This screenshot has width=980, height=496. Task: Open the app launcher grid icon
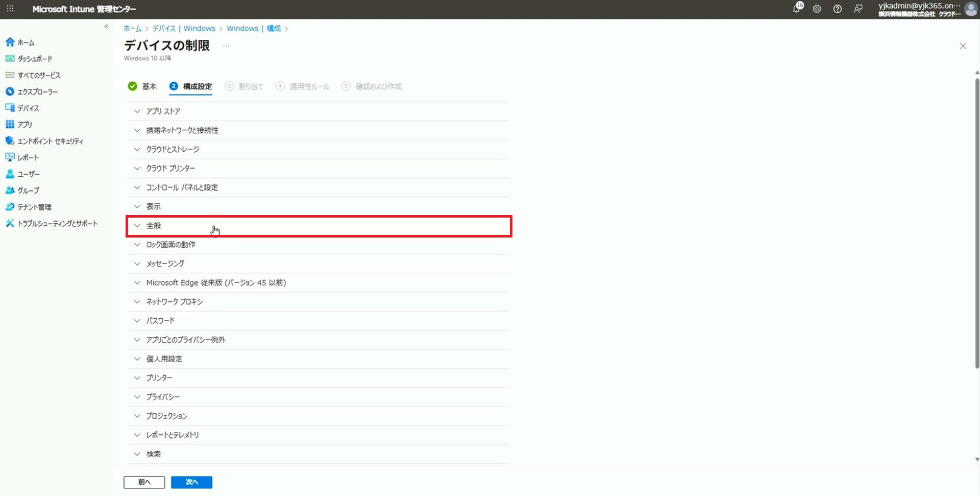(10, 9)
